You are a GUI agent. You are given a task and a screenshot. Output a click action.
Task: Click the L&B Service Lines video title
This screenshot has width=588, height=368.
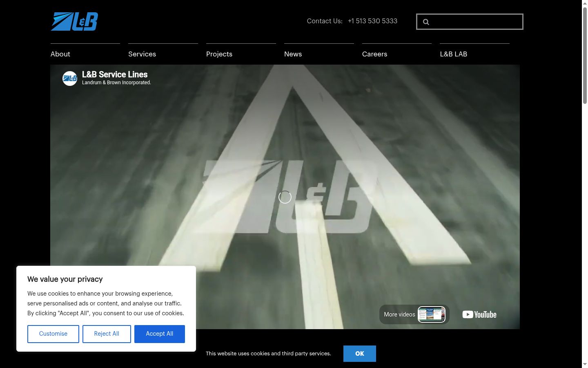coord(115,74)
